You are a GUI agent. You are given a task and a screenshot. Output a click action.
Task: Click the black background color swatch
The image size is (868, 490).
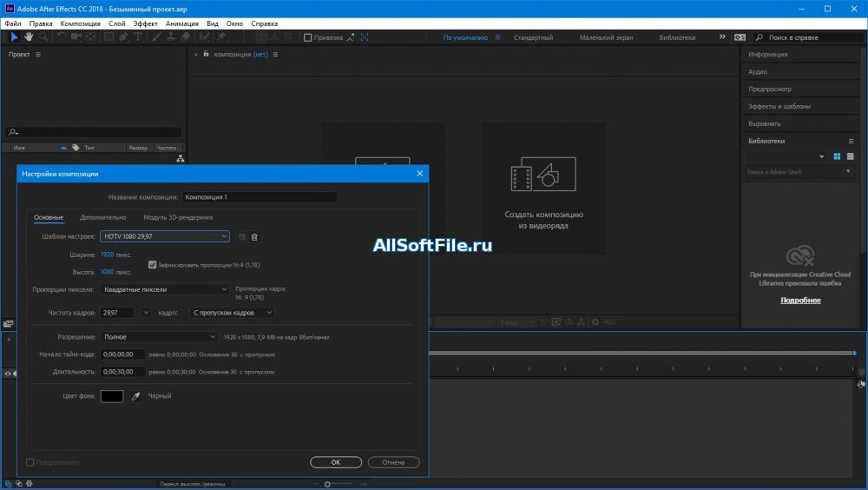(x=112, y=396)
